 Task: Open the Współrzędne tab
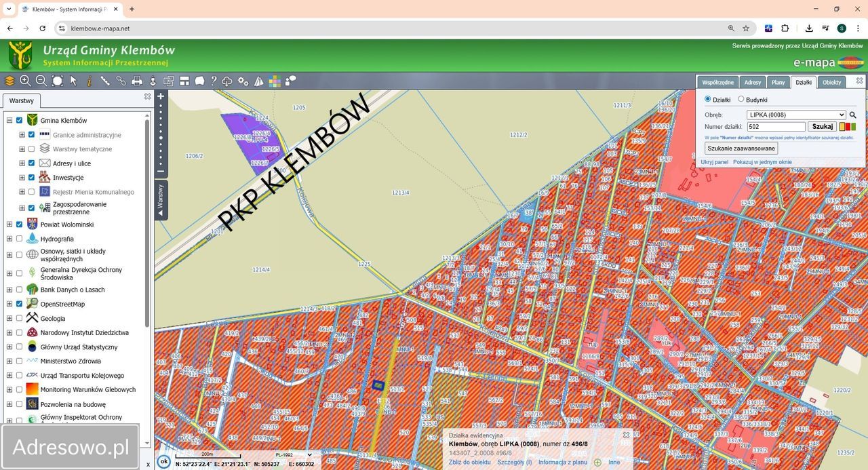[717, 82]
